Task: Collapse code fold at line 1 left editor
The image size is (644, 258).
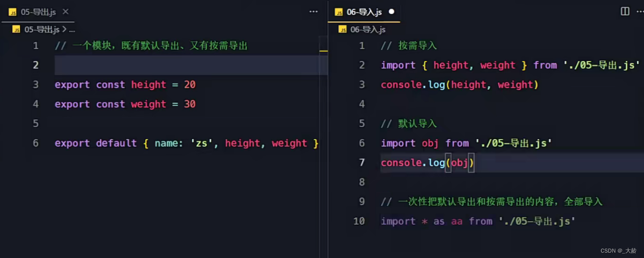Action: coord(48,45)
